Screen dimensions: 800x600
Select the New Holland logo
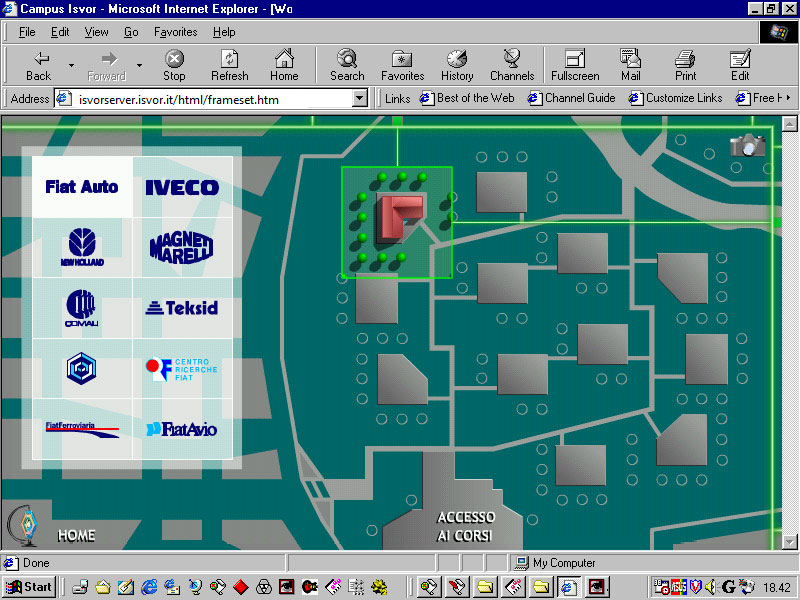coord(82,247)
